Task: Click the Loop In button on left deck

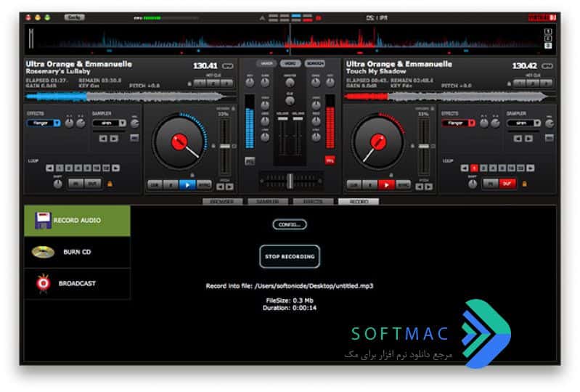Action: (x=75, y=184)
